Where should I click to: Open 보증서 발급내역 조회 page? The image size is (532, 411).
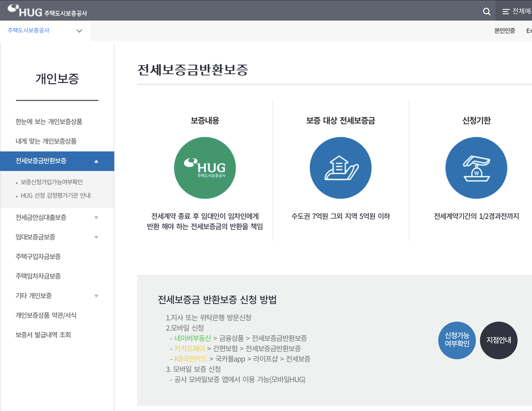coord(43,335)
